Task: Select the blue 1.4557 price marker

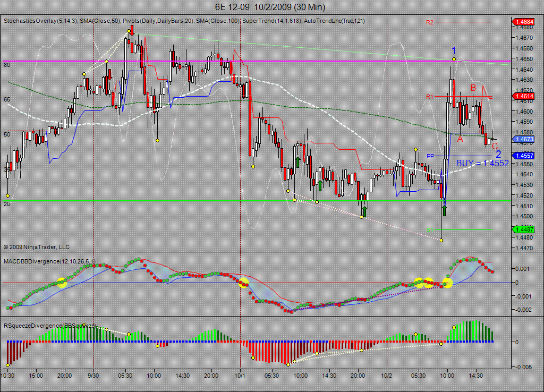Action: coord(523,156)
